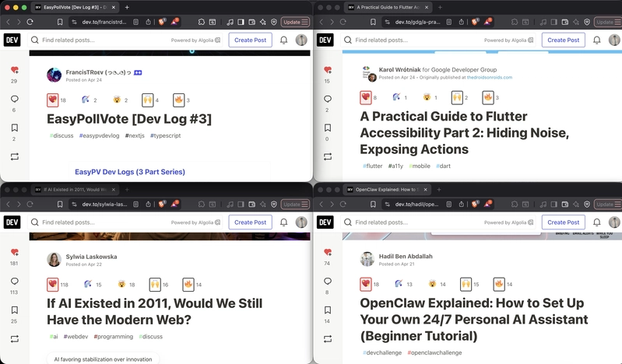The width and height of the screenshot is (622, 364).
Task: Open notifications bell in the EasyPollVote window
Action: tap(283, 40)
